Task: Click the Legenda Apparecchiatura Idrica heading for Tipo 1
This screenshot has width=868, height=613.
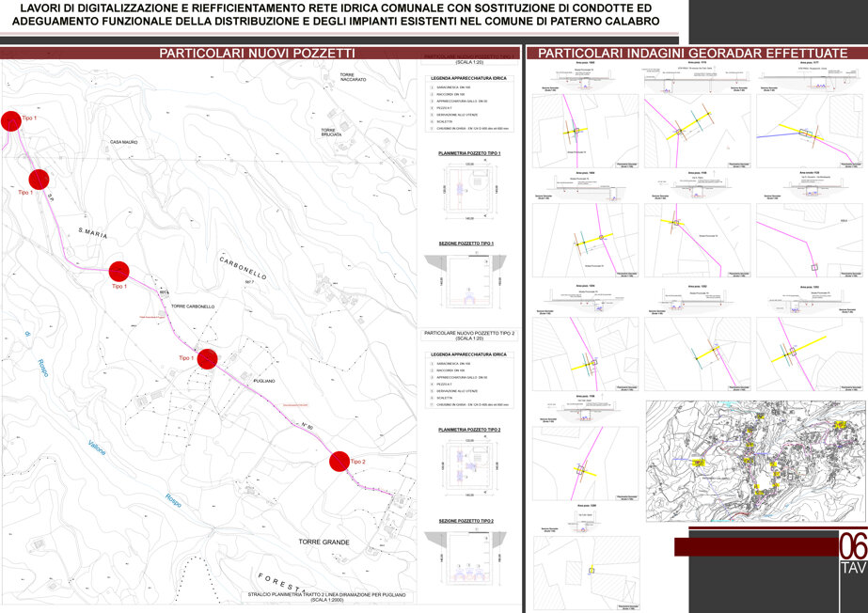Action: tap(469, 79)
